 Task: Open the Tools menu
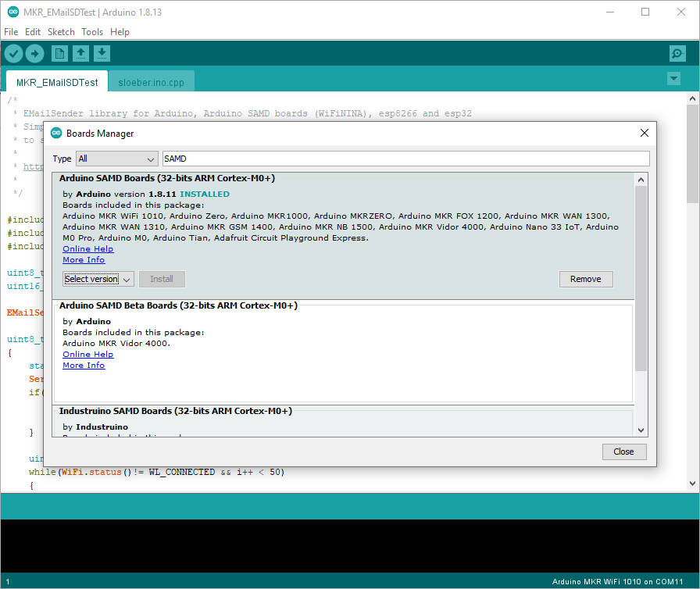pos(92,32)
